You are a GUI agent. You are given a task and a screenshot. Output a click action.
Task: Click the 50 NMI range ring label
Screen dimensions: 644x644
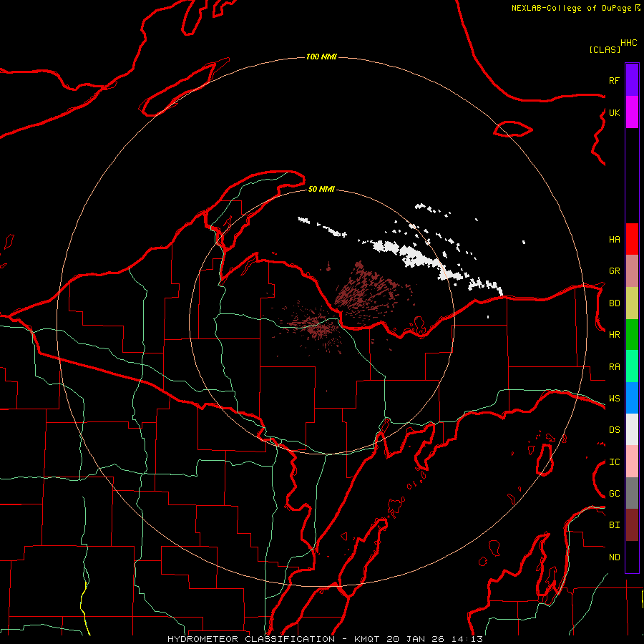[x=321, y=189]
